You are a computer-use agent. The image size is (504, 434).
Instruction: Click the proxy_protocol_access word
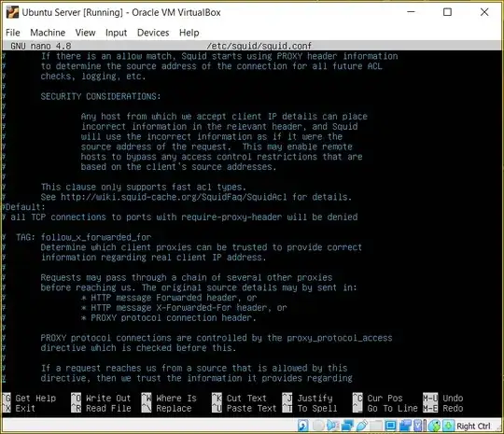tap(340, 338)
